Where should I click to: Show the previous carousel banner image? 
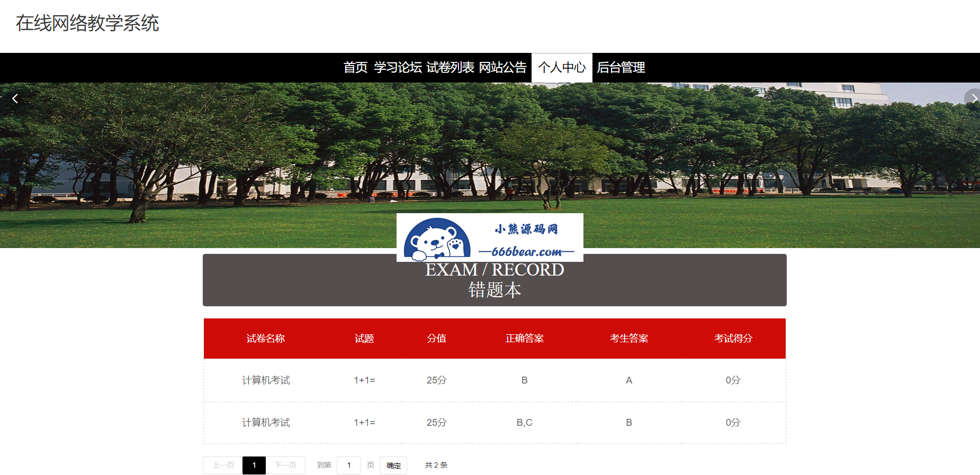pyautogui.click(x=15, y=98)
